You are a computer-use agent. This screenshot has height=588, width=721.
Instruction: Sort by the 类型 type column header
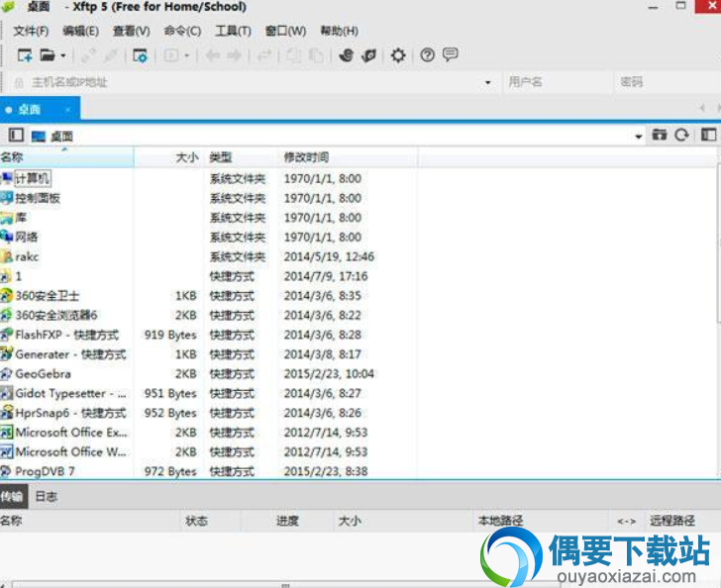tap(241, 157)
